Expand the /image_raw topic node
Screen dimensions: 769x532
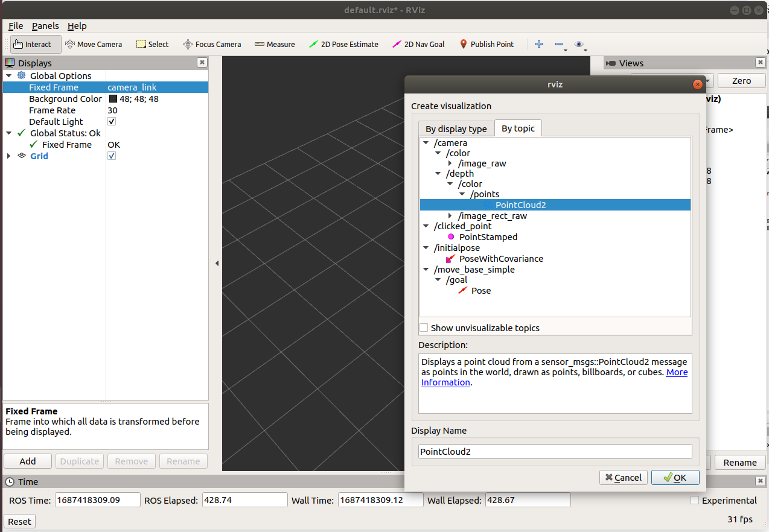pos(450,163)
